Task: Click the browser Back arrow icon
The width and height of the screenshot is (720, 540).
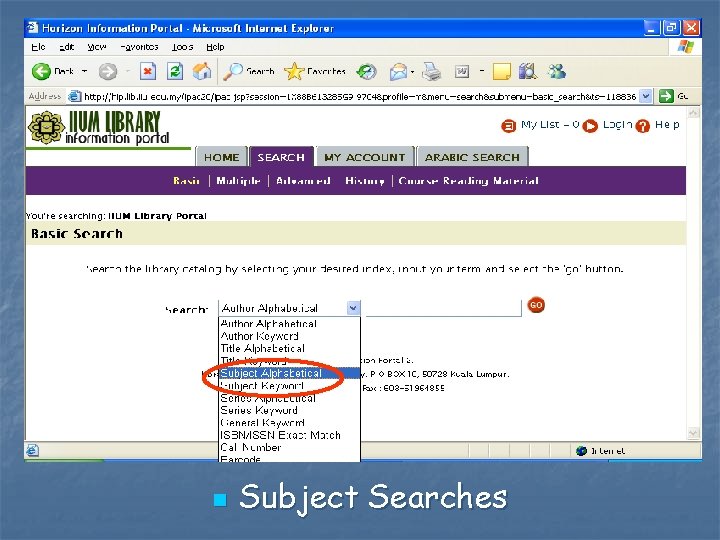Action: (x=41, y=71)
